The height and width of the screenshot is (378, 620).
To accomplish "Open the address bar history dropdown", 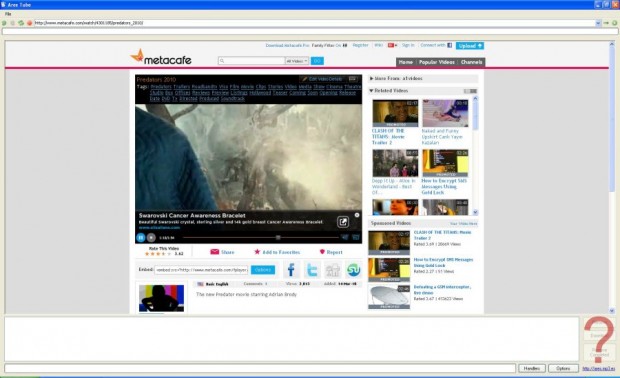I will pos(598,23).
